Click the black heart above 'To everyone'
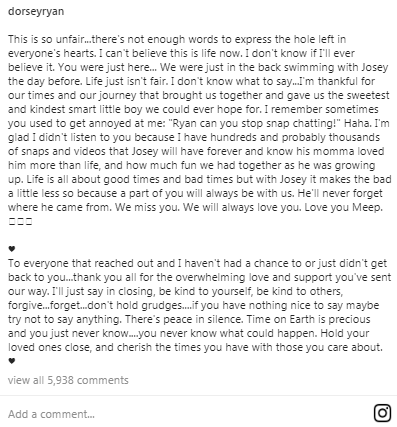397x427 pixels. (12, 249)
